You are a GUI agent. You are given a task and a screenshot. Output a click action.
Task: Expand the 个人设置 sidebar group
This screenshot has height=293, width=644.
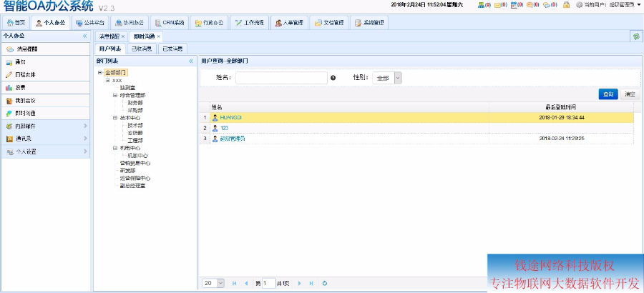(45, 152)
